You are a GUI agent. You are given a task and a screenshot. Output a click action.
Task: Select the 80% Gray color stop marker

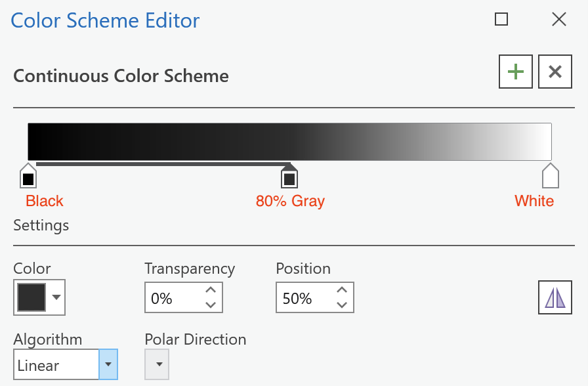[x=289, y=175]
